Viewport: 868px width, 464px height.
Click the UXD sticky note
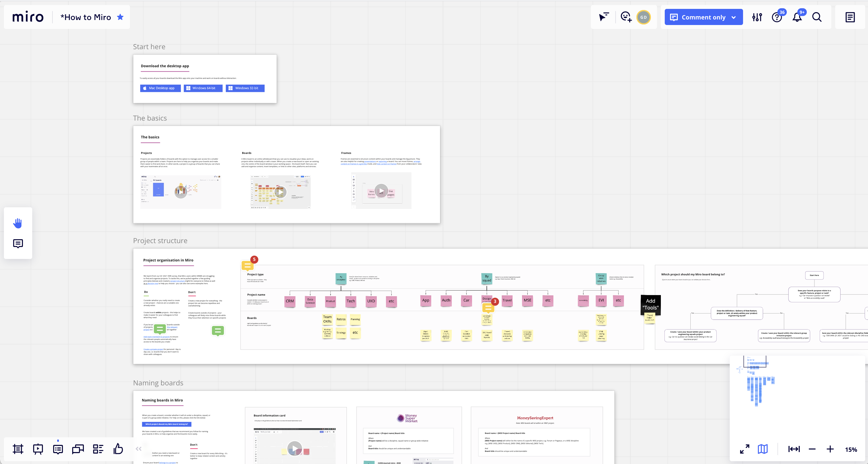(x=371, y=301)
